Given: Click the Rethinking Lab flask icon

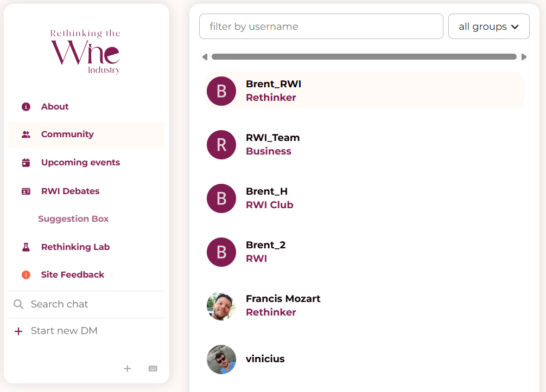Looking at the screenshot, I should (26, 247).
